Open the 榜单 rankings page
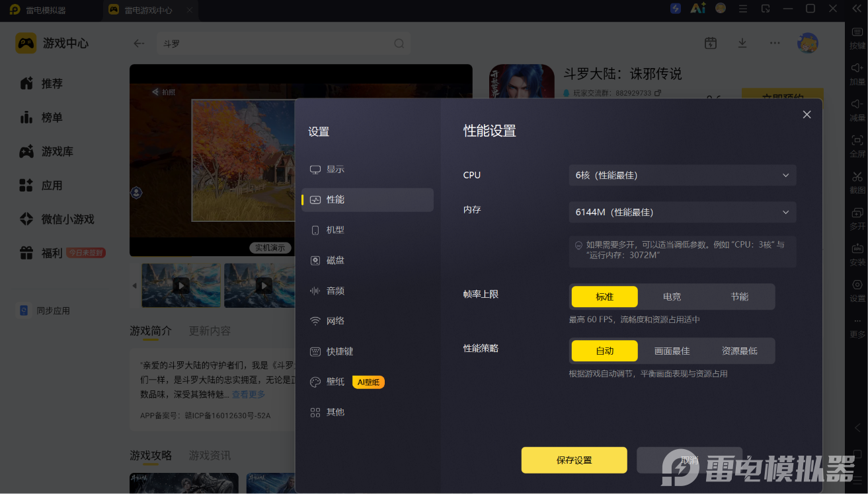Image resolution: width=868 pixels, height=494 pixels. pyautogui.click(x=41, y=118)
